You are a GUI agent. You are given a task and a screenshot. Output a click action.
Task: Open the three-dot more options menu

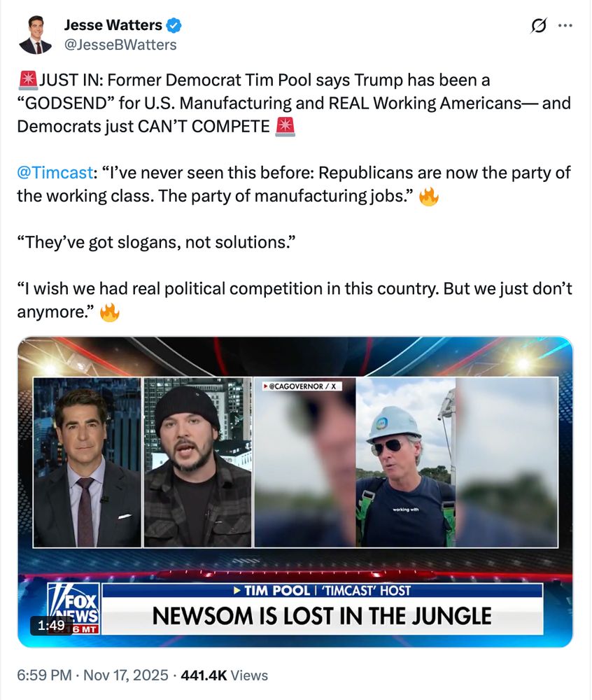(x=565, y=26)
